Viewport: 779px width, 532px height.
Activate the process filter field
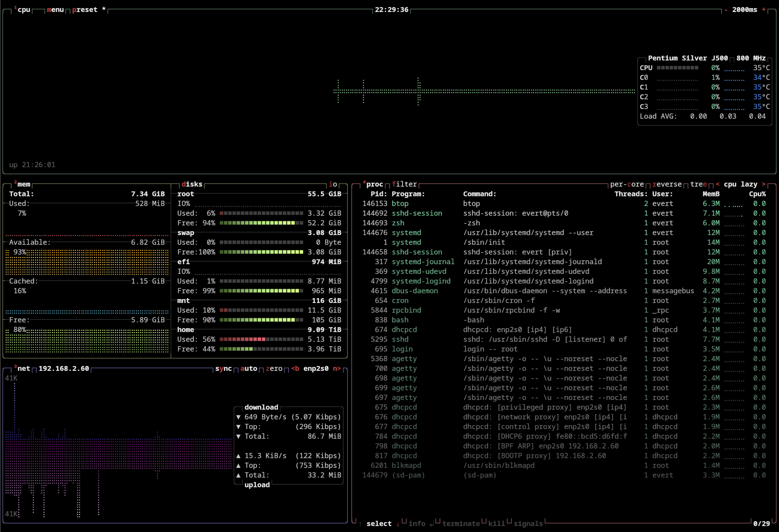pos(404,184)
